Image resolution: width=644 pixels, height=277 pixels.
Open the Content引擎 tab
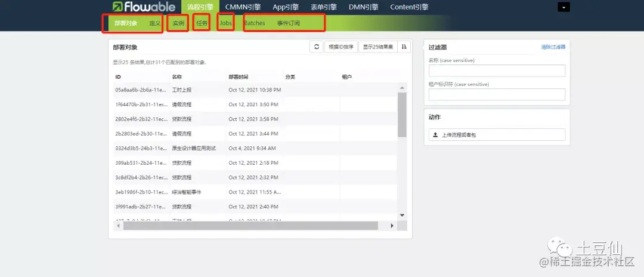pyautogui.click(x=409, y=7)
